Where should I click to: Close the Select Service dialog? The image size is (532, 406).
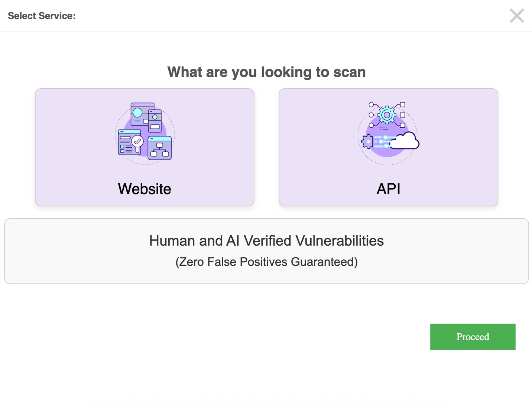click(x=516, y=16)
